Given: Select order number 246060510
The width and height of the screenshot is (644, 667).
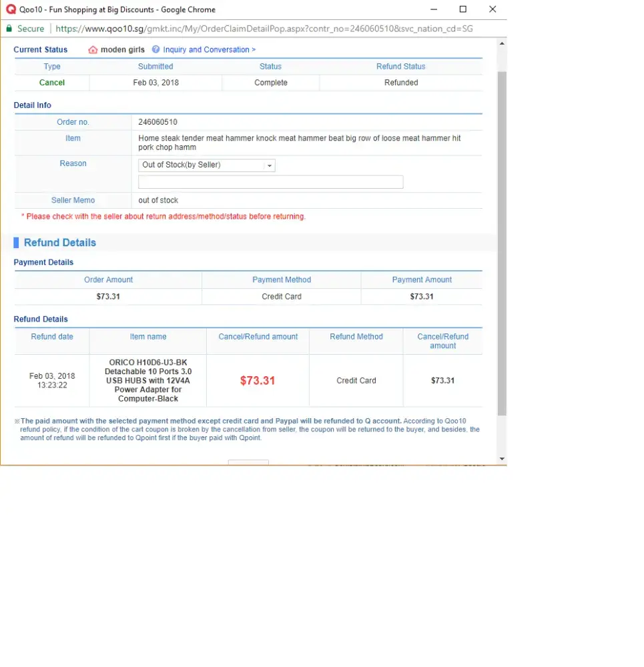Looking at the screenshot, I should point(157,122).
